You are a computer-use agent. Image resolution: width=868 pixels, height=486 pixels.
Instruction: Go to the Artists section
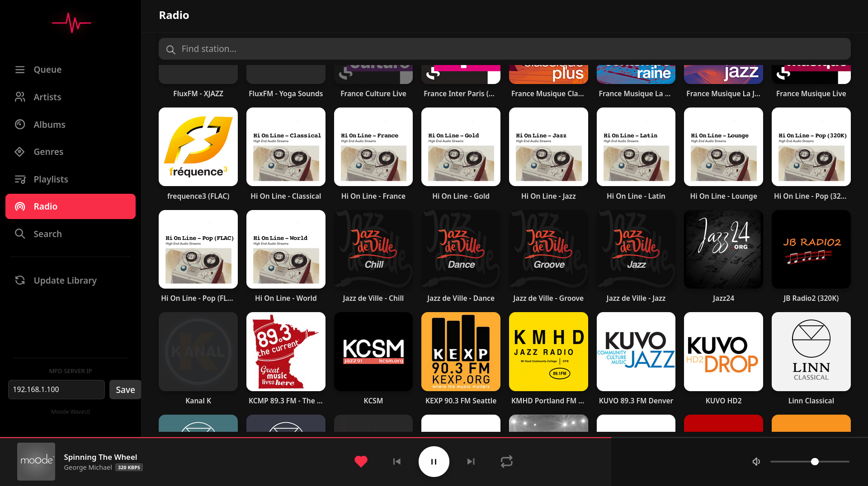[71, 97]
